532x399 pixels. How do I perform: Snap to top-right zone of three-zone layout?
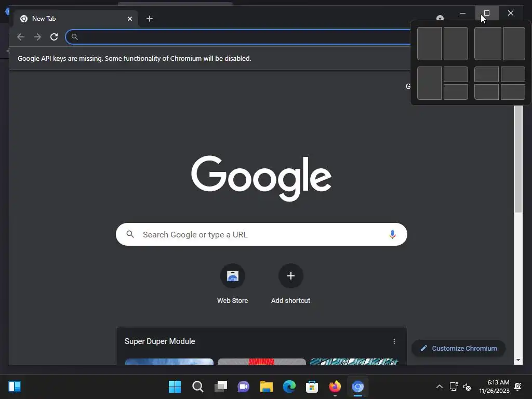pyautogui.click(x=456, y=74)
